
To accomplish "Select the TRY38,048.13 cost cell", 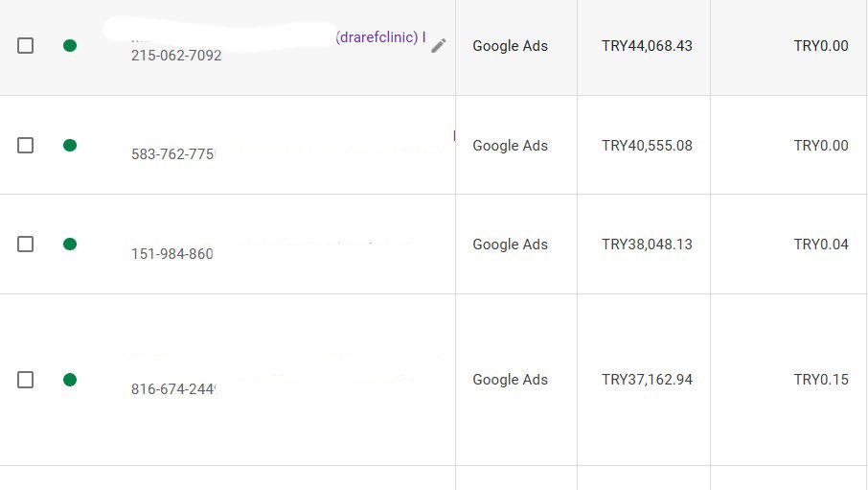I will [x=644, y=245].
